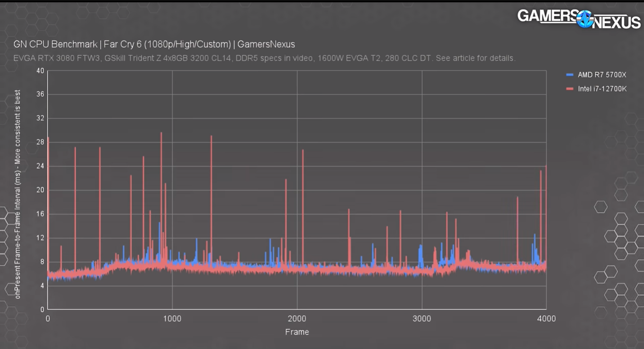Click the y-axis label 40
The width and height of the screenshot is (644, 349).
tap(40, 70)
